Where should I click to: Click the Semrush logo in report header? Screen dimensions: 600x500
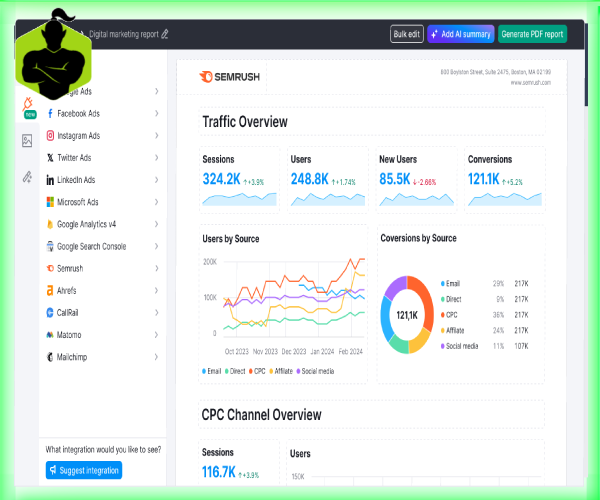pyautogui.click(x=229, y=77)
